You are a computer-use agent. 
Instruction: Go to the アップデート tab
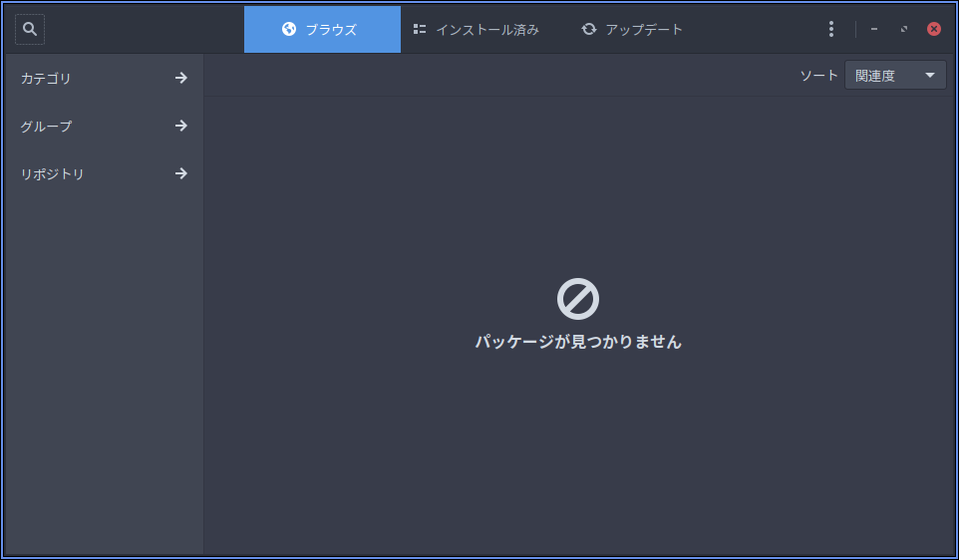pos(632,29)
